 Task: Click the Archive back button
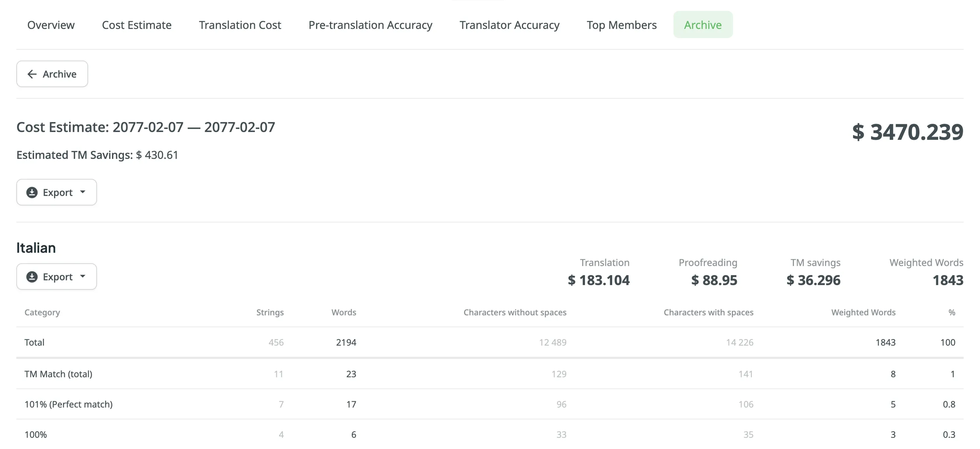pyautogui.click(x=52, y=74)
